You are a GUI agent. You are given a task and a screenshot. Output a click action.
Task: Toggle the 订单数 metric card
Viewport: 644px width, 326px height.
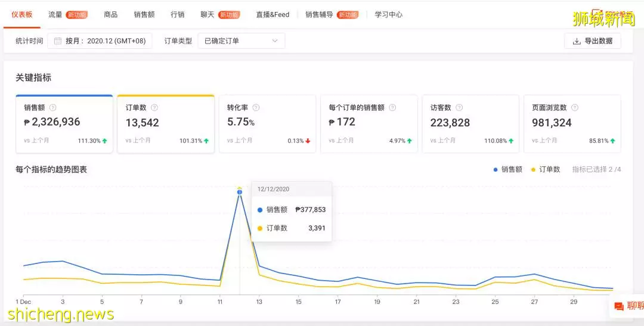[166, 124]
